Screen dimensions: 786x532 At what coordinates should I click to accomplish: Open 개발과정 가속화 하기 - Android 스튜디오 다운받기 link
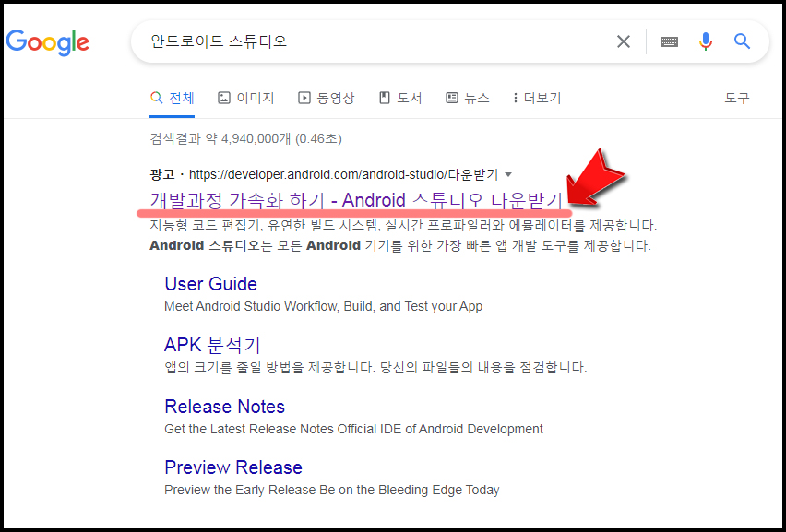pos(356,200)
